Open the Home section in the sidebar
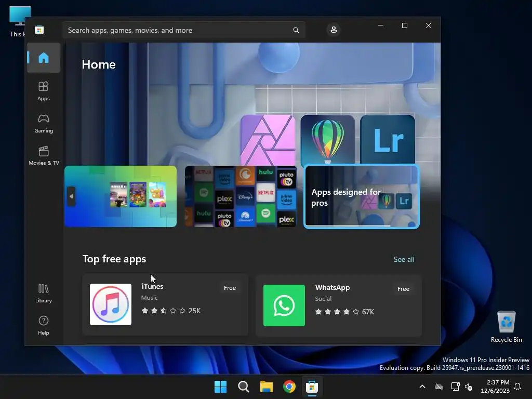The height and width of the screenshot is (399, 532). pyautogui.click(x=44, y=58)
